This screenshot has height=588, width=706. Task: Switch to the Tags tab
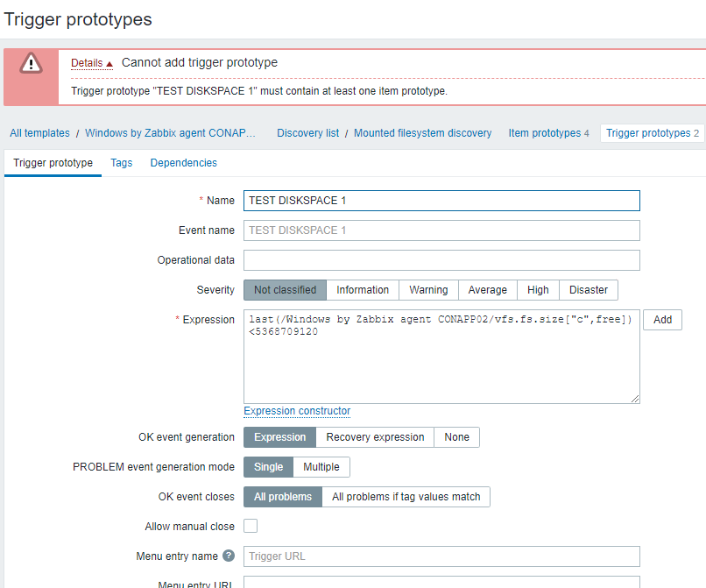click(x=122, y=163)
